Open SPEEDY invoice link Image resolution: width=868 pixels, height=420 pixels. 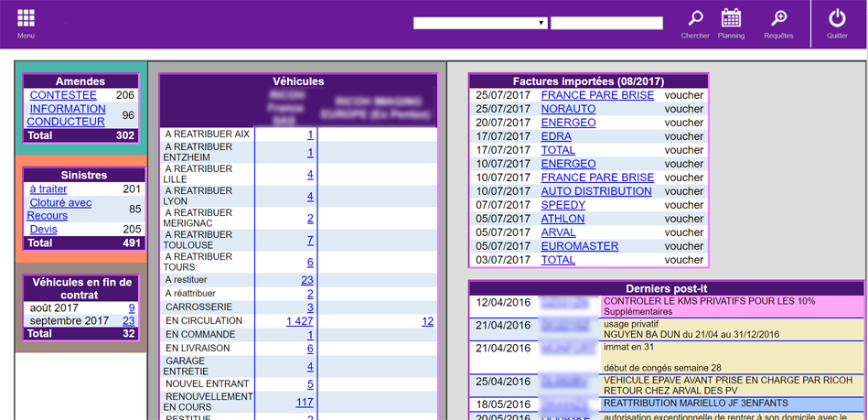coord(563,205)
